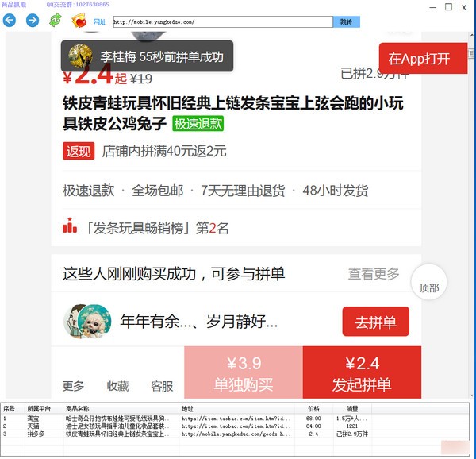Viewport: 476px width, 459px height.
Task: Open 客服 customer service tab
Action: click(x=162, y=386)
